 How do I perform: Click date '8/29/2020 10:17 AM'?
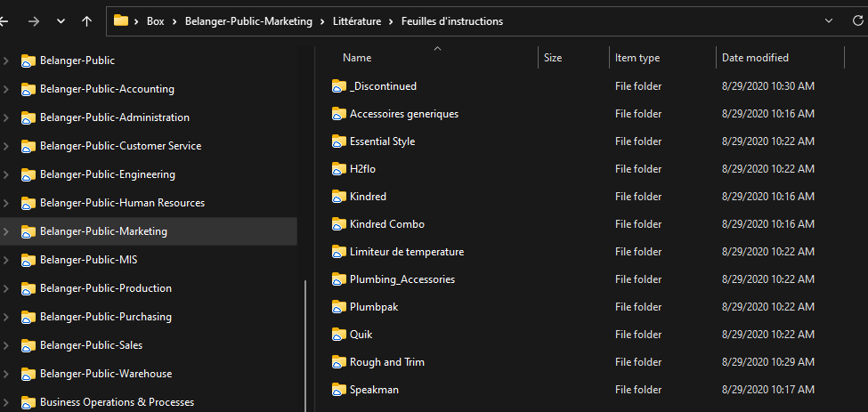(x=768, y=390)
